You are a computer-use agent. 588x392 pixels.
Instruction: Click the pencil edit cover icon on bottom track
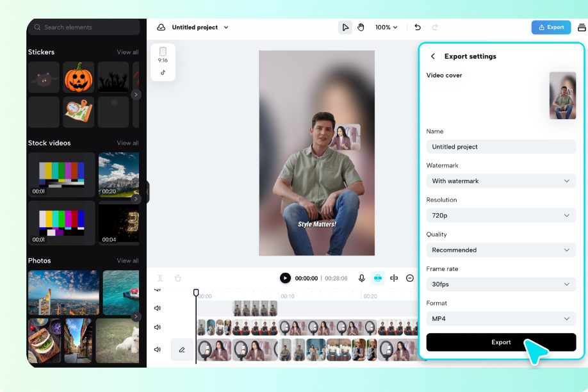tap(182, 350)
